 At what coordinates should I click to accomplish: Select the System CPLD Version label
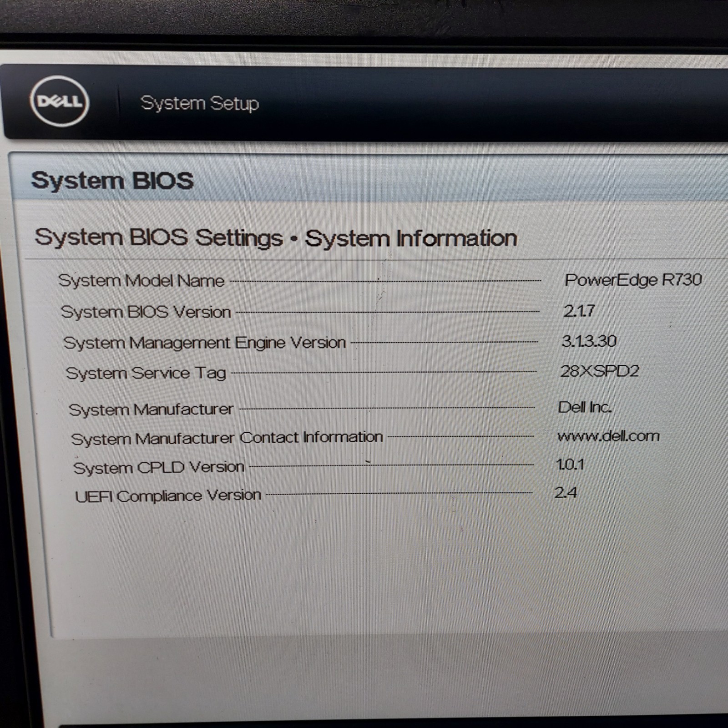pyautogui.click(x=159, y=467)
